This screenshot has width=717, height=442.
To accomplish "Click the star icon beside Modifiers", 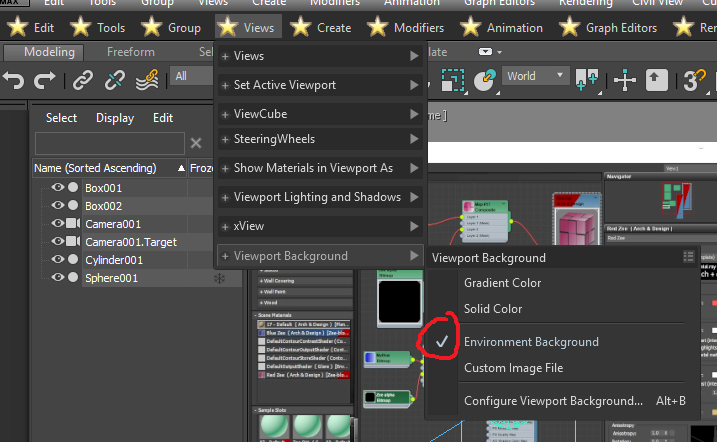I will tap(377, 27).
